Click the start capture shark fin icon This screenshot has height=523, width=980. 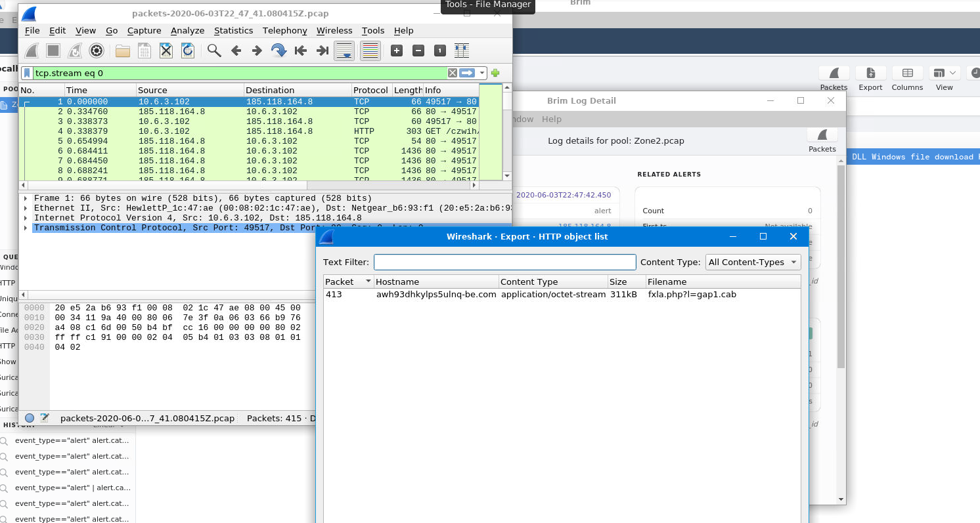32,51
